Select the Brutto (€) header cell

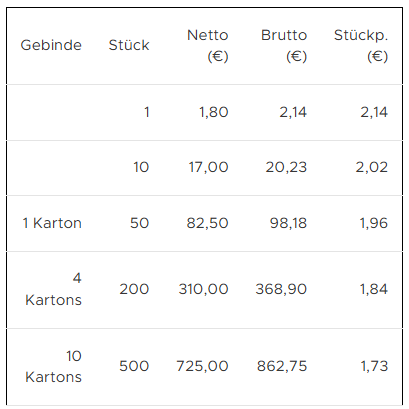click(284, 45)
